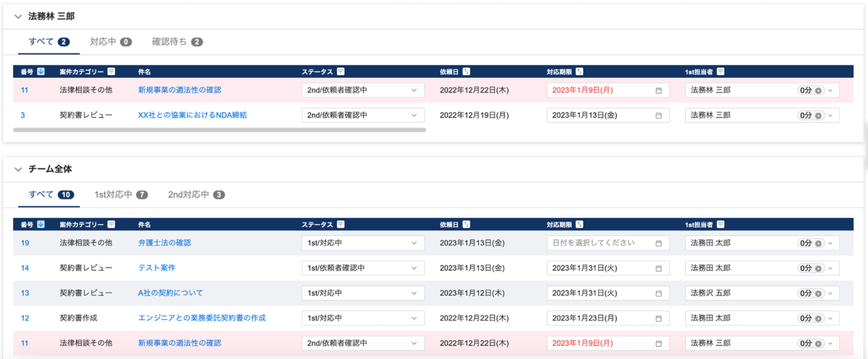
Task: Switch to the 確認待ち tab
Action: [x=176, y=42]
